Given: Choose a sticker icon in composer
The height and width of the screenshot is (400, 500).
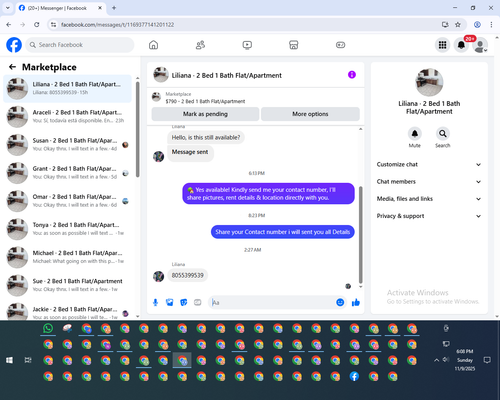Looking at the screenshot, I should [184, 302].
